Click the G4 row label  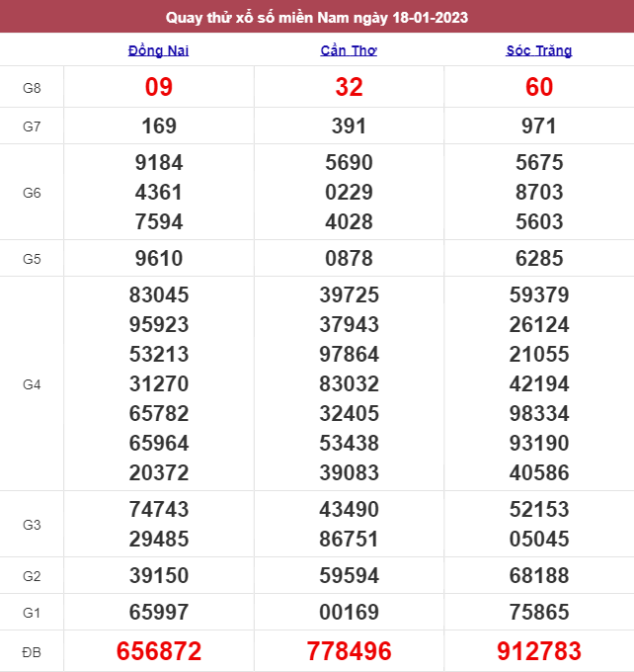[32, 383]
